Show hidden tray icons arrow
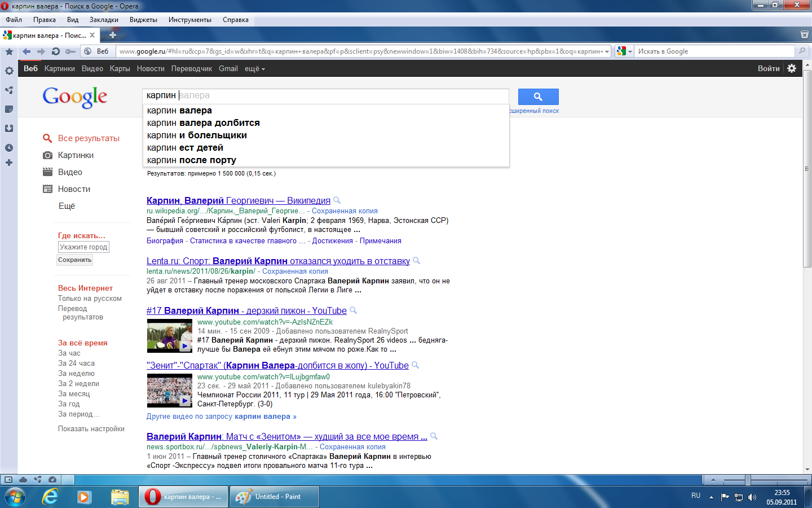The image size is (812, 508). click(x=711, y=497)
